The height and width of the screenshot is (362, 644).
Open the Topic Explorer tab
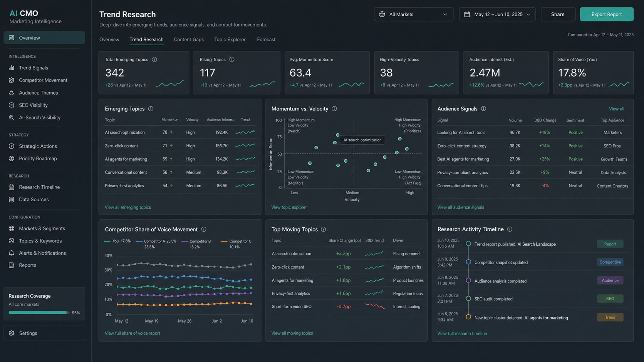(x=230, y=40)
